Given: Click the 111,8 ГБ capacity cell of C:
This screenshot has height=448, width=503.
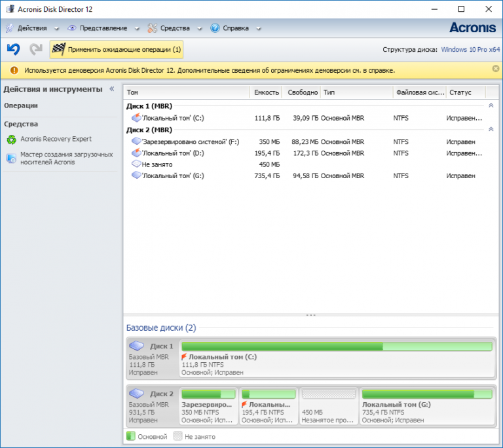Looking at the screenshot, I should [267, 118].
